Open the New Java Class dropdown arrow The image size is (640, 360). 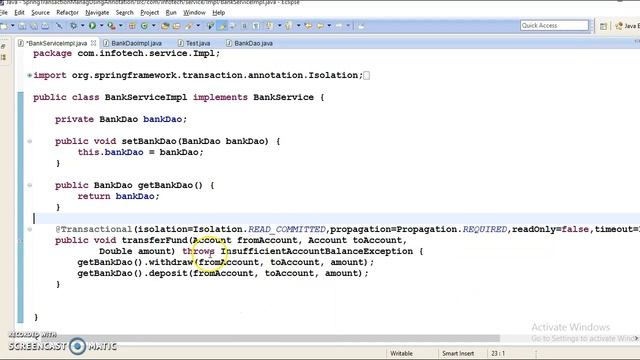coord(153,26)
